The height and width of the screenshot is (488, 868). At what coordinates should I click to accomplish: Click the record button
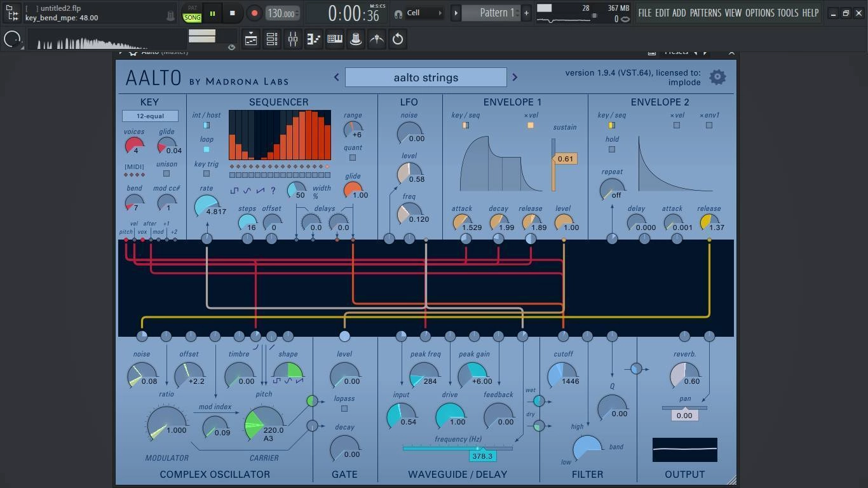[254, 13]
